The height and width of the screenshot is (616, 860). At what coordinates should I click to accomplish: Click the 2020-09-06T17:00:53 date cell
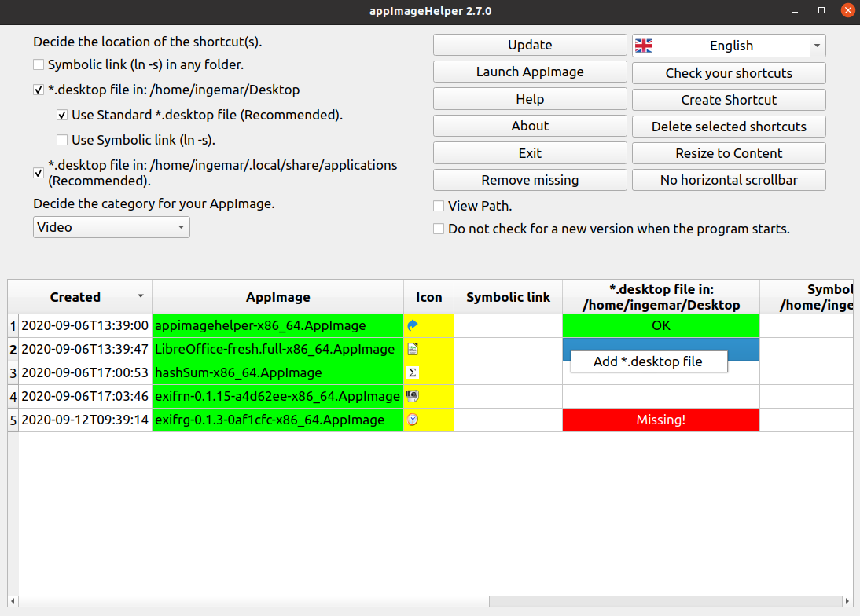(x=85, y=372)
